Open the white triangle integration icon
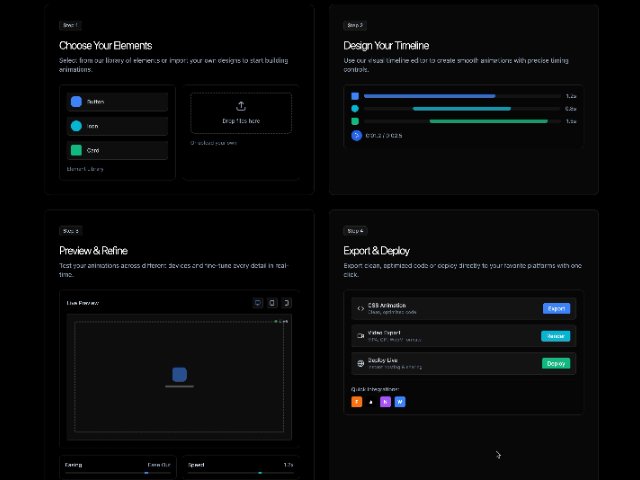The image size is (640, 480). [x=371, y=402]
